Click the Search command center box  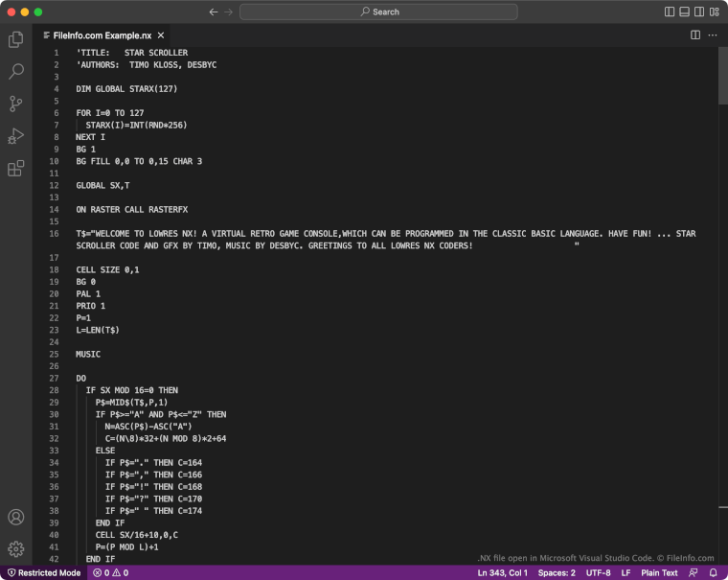coord(378,12)
